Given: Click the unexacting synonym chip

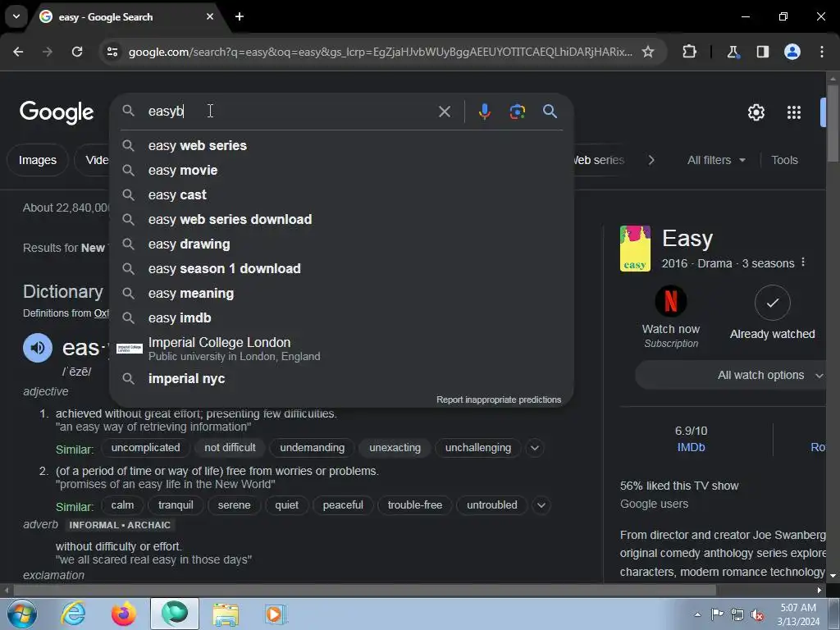Looking at the screenshot, I should (395, 447).
